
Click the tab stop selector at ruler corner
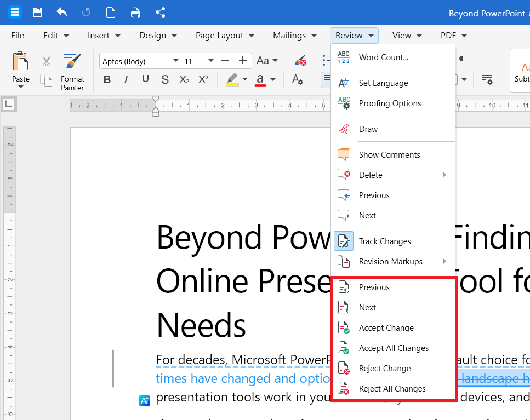pos(8,103)
